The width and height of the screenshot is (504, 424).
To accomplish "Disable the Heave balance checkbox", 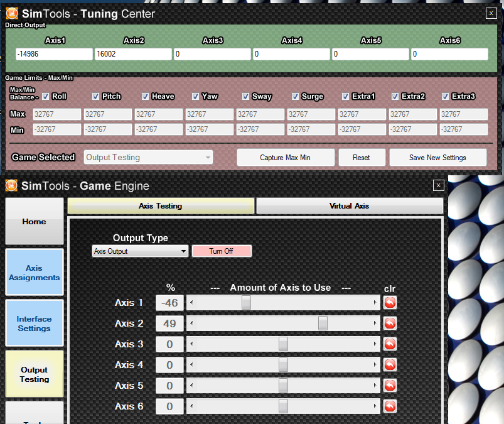I will [x=145, y=97].
